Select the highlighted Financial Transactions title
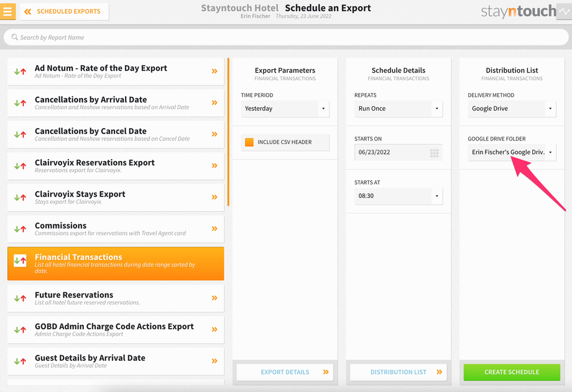572x392 pixels. pos(78,257)
